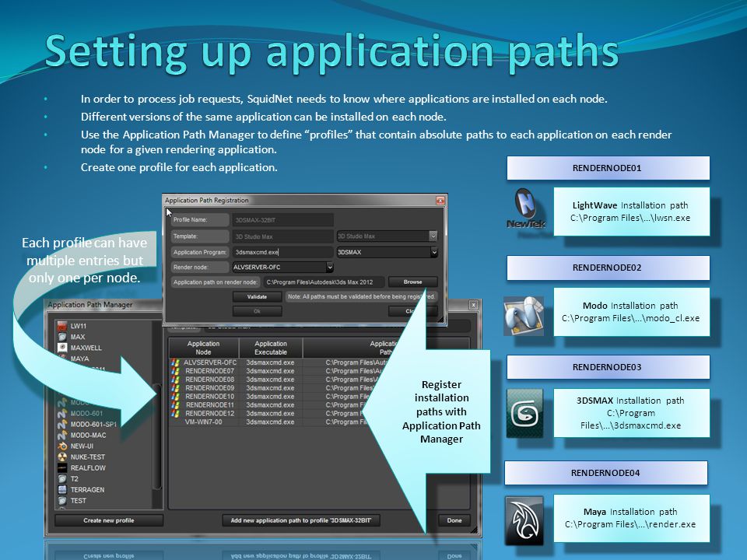Screen dimensions: 747x560
Task: Select the NUKE-TEST profile icon
Action: coord(62,457)
